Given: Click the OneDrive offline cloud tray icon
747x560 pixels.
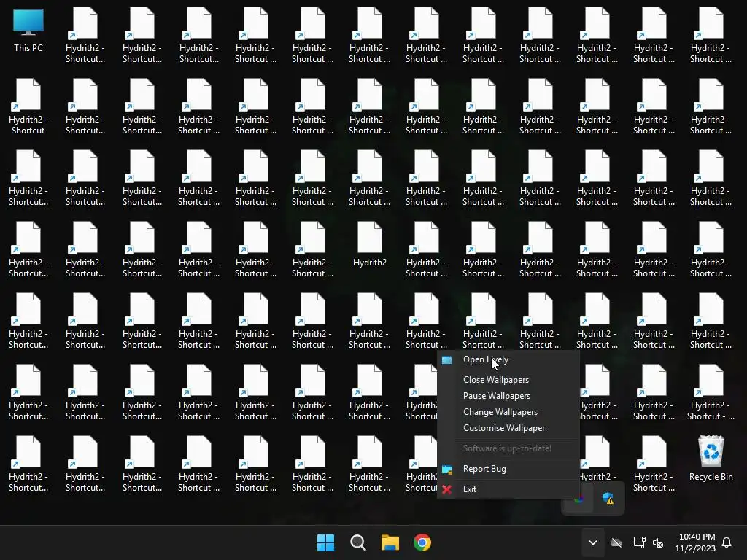Looking at the screenshot, I should pyautogui.click(x=616, y=542).
